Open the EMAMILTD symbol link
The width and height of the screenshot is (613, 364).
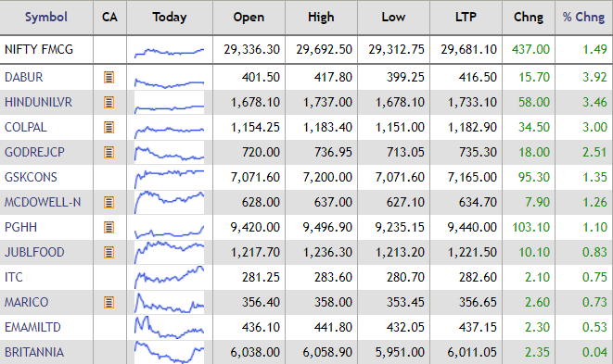[32, 327]
